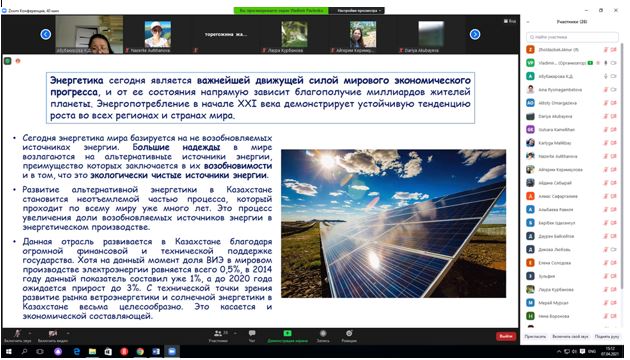Click camera icon for organizer Vladimir
The height and width of the screenshot is (360, 630).
pyautogui.click(x=614, y=63)
